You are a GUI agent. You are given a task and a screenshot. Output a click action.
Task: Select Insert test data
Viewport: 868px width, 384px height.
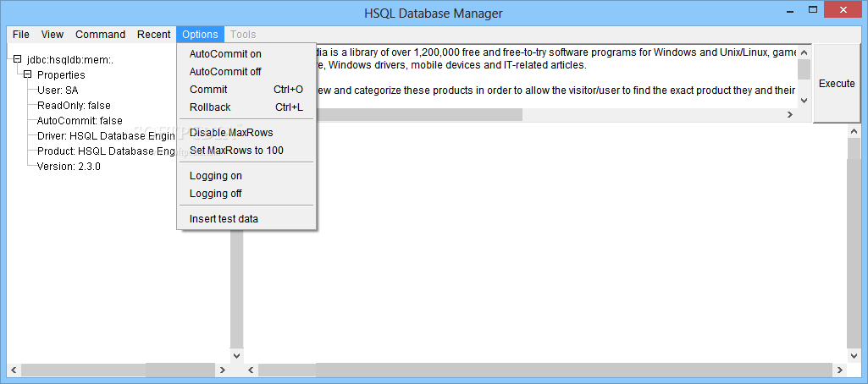246,219
